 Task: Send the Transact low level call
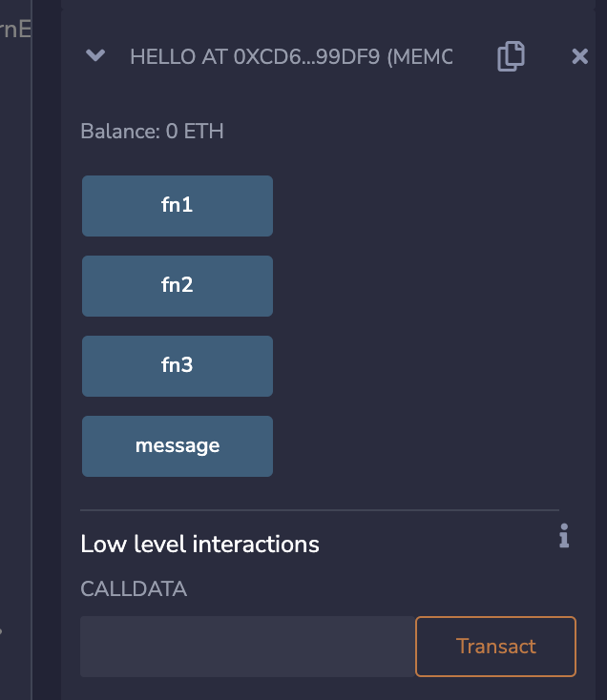pos(495,647)
